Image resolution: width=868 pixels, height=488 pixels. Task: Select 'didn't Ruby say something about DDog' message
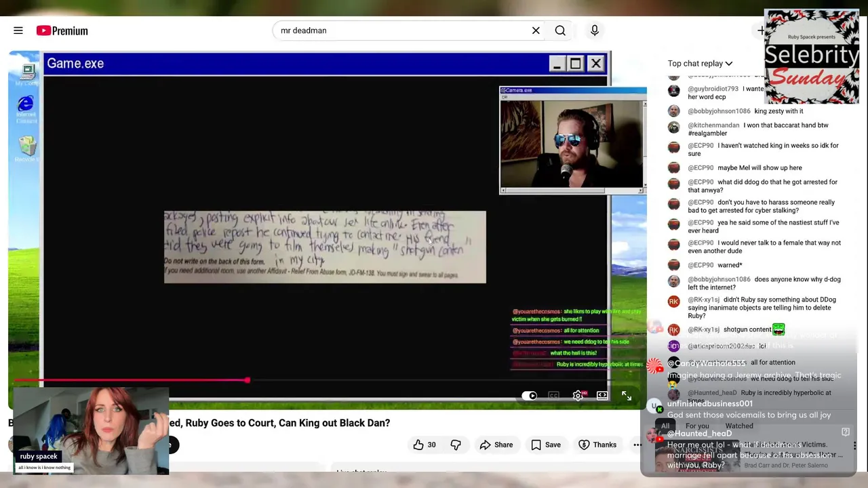762,308
